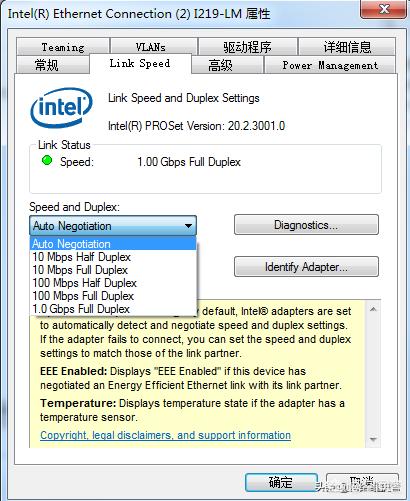Switch to the VLANs tab
Image resolution: width=410 pixels, height=501 pixels.
point(154,47)
